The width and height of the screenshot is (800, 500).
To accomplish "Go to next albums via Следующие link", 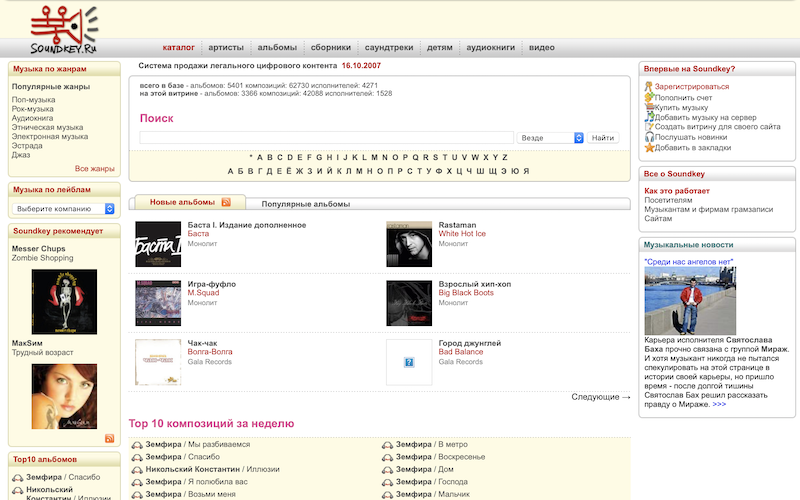I will [x=600, y=397].
